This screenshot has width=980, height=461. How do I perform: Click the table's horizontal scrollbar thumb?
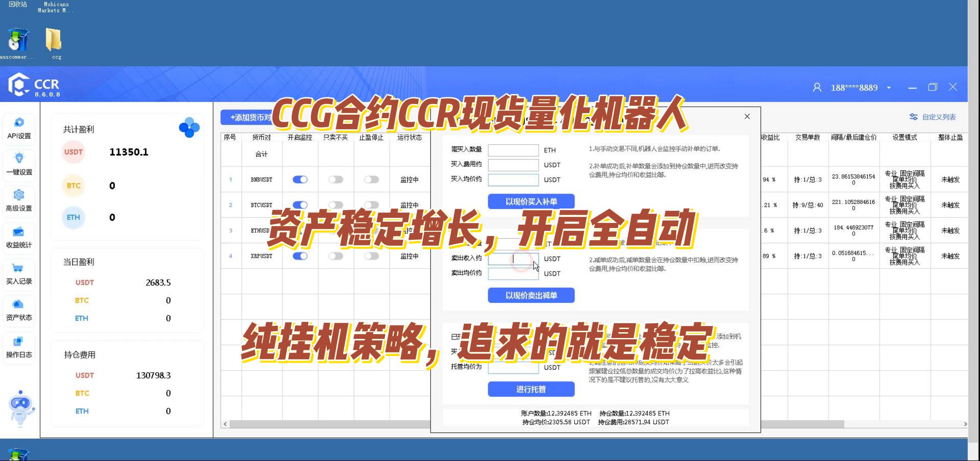tap(537, 424)
